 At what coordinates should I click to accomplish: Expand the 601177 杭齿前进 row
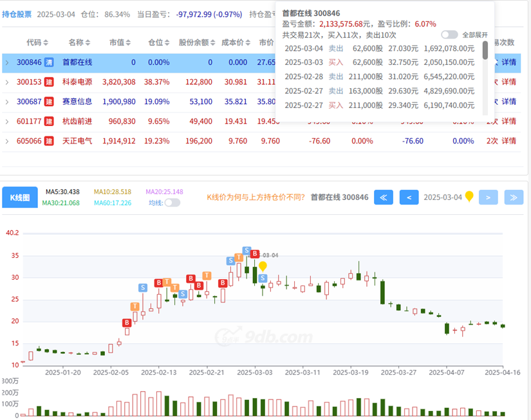point(7,122)
